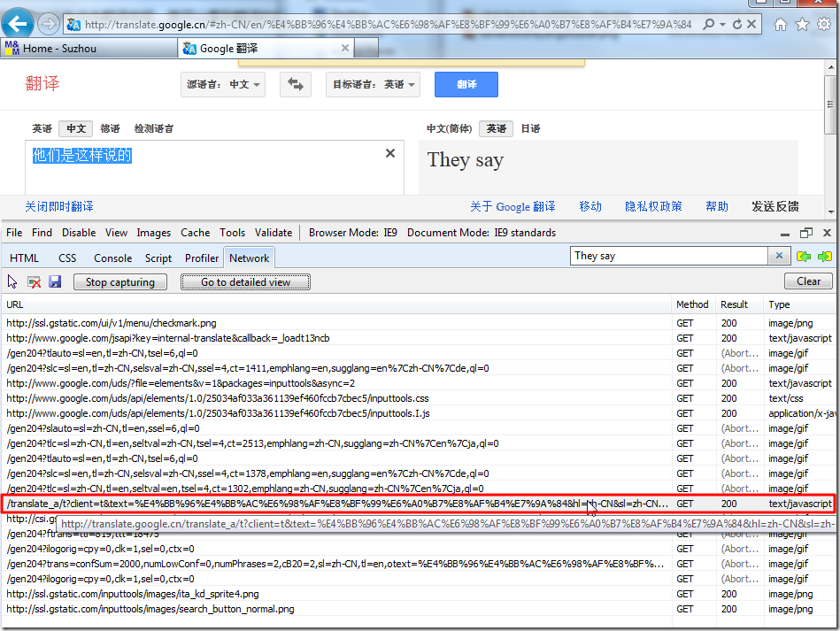Viewport: 840px width, 631px height.
Task: Click the Stop capturing button
Action: click(120, 282)
